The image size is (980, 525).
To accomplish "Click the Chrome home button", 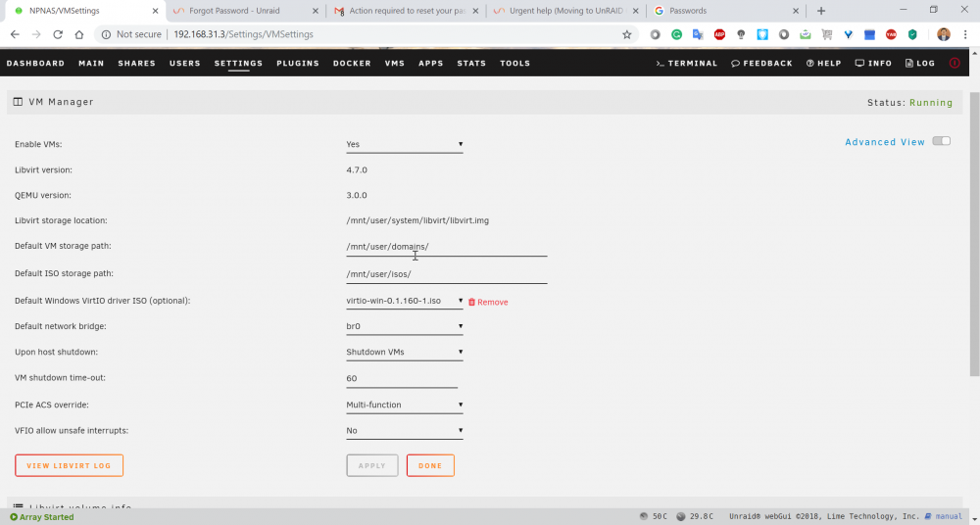I will 78,34.
